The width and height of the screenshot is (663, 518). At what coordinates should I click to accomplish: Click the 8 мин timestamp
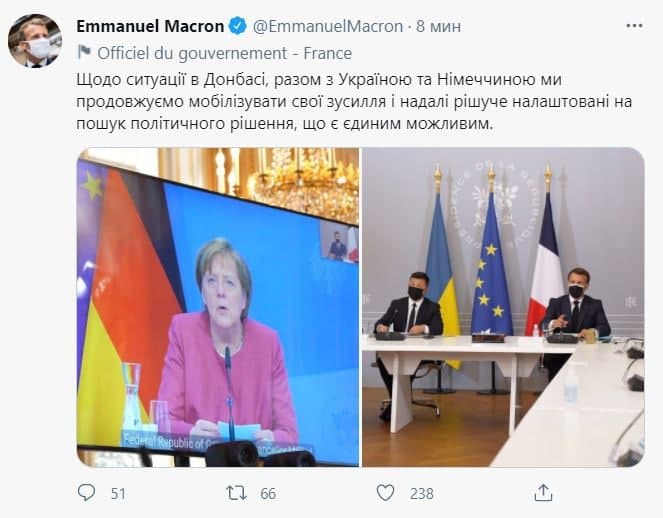438,27
